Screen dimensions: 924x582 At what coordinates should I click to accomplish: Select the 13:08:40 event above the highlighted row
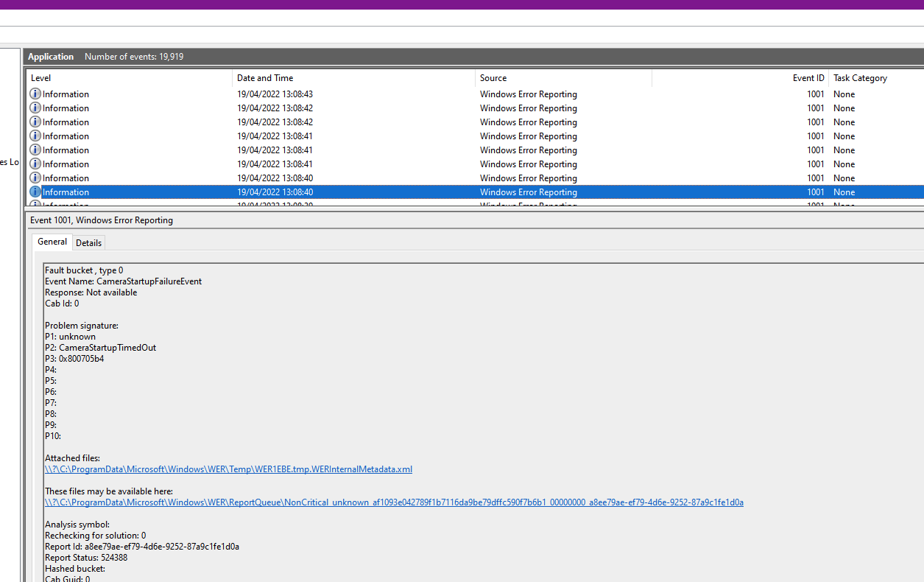[x=295, y=178]
